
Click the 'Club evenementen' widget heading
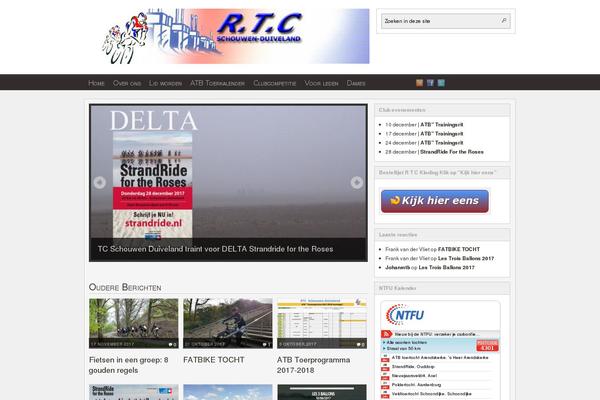(x=402, y=110)
